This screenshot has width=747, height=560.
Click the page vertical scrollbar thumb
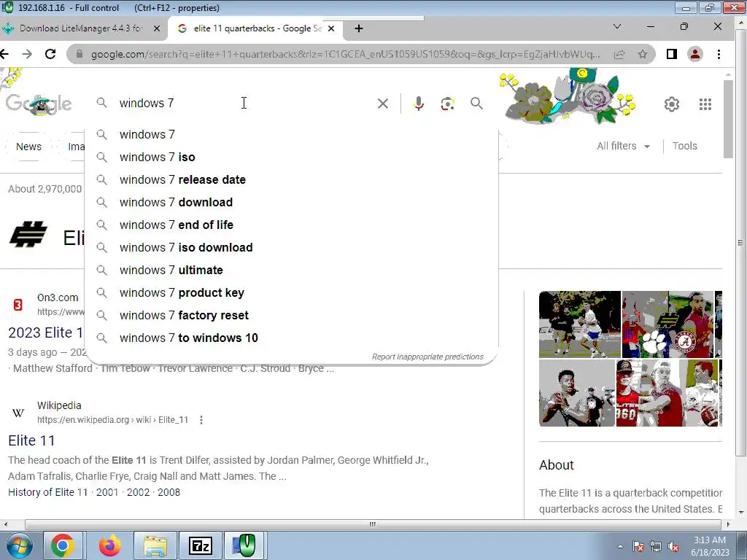point(729,119)
